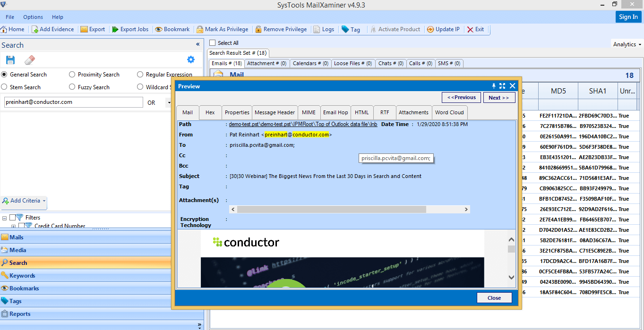Expand navigation pane options chevron at bottom
This screenshot has width=644, height=330.
199,325
